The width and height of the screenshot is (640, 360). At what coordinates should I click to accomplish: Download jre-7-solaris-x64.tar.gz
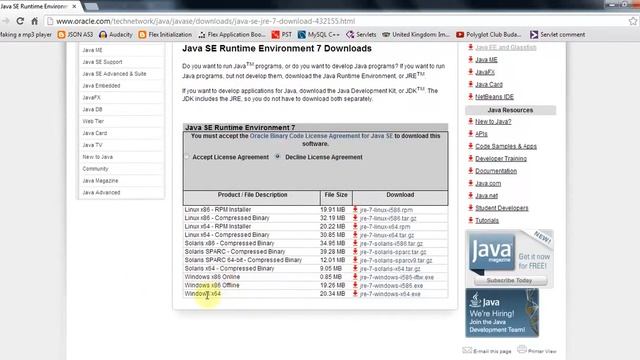(x=390, y=269)
